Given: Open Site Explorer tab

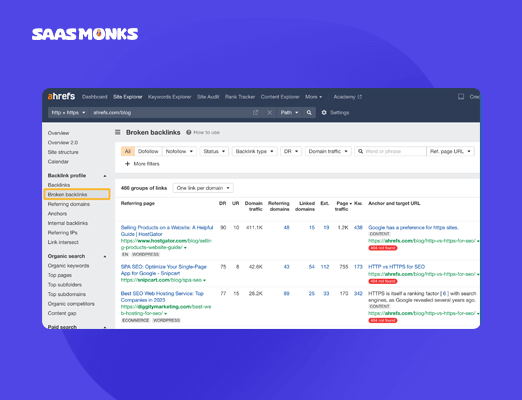Looking at the screenshot, I should [x=128, y=97].
